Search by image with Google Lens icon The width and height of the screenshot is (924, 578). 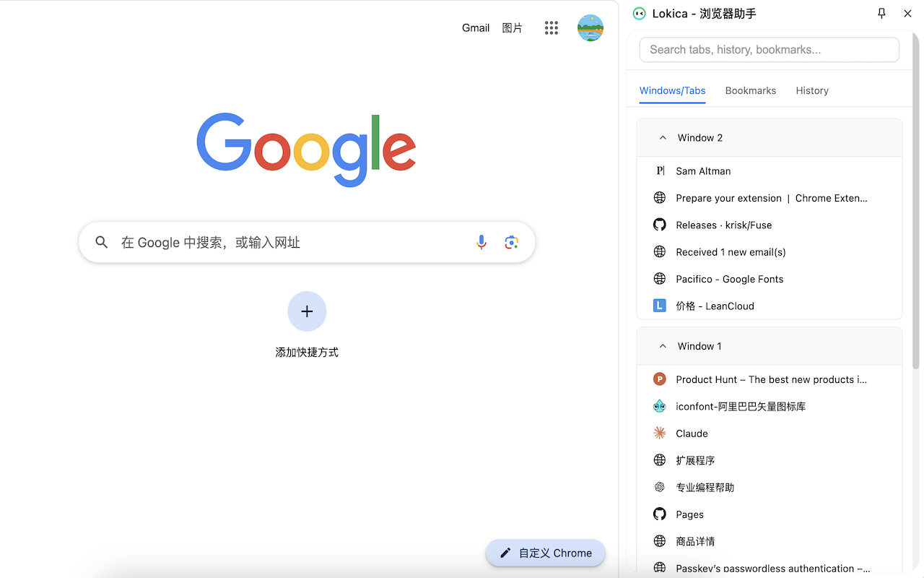(511, 242)
